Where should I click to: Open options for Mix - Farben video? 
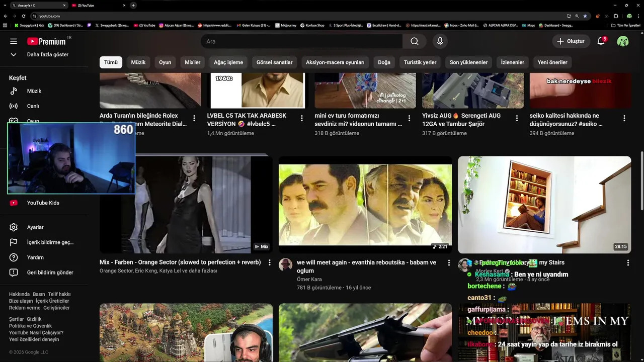(270, 262)
